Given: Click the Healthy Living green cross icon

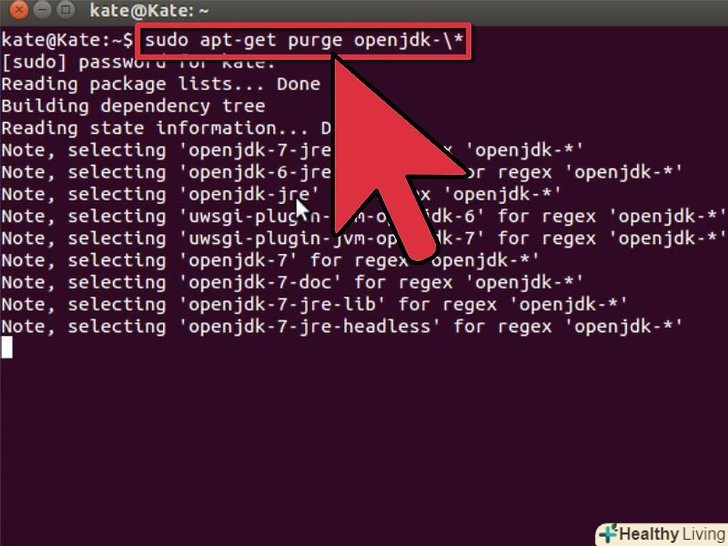Looking at the screenshot, I should click(608, 533).
